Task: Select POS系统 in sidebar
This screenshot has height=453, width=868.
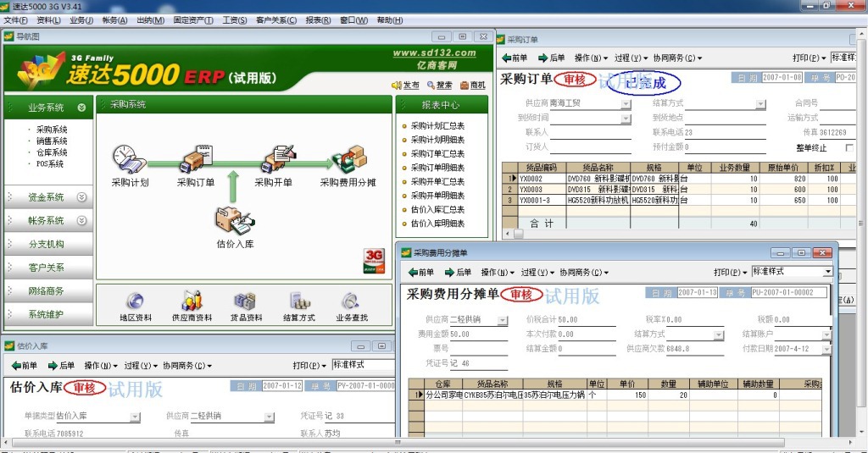Action: tap(50, 163)
